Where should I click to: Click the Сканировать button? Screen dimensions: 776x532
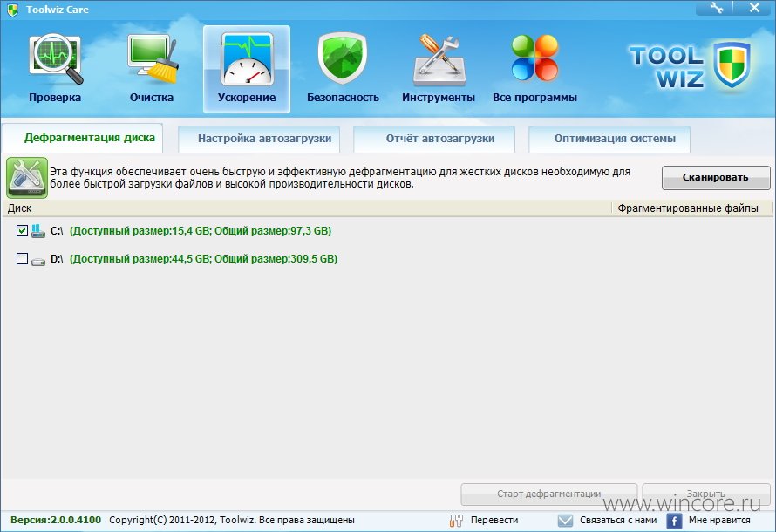[716, 178]
